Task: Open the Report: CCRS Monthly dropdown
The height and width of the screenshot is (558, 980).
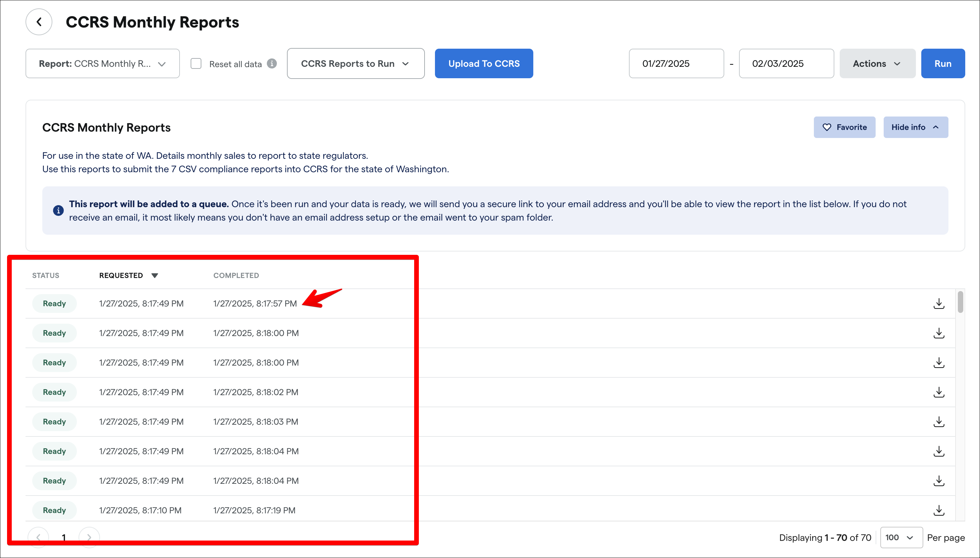Action: coord(103,63)
